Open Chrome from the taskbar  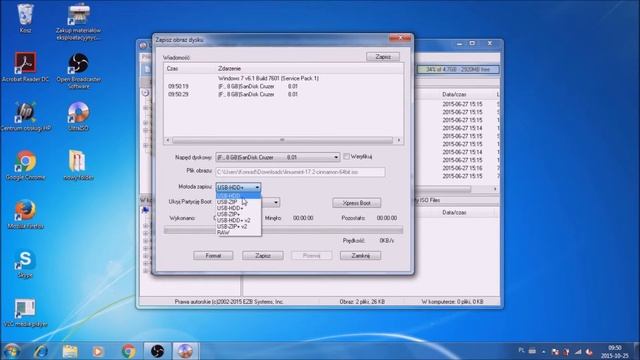click(128, 351)
